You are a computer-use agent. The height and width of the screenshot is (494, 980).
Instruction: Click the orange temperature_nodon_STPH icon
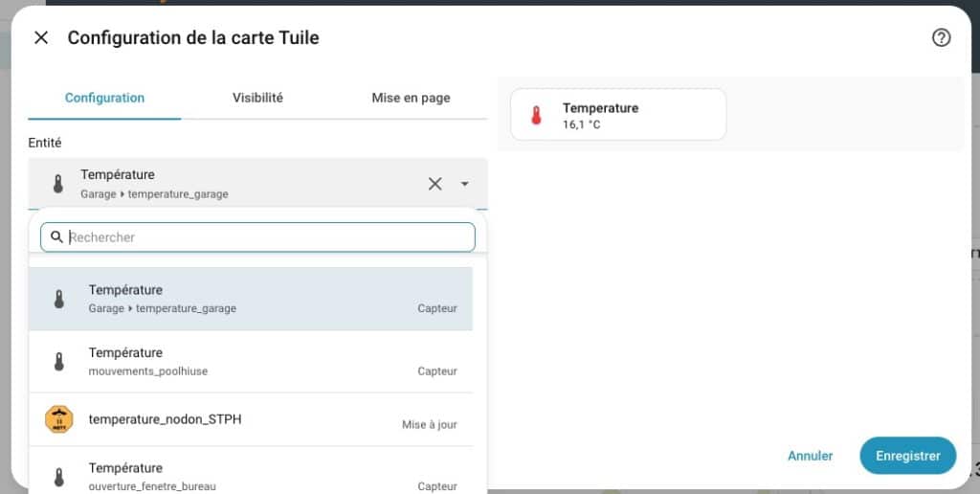[x=58, y=419]
